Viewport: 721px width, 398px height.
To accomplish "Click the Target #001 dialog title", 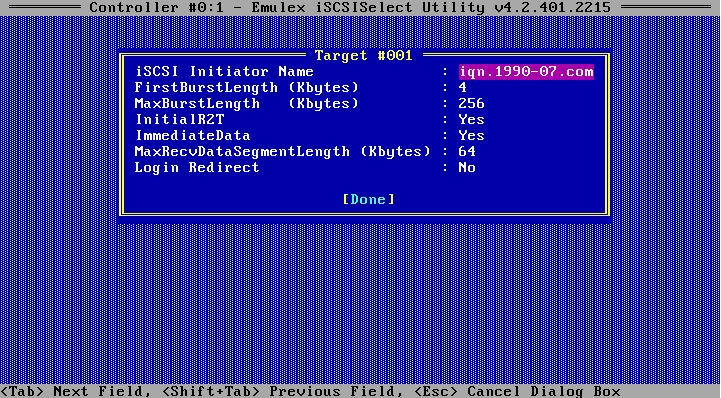I will pos(364,56).
